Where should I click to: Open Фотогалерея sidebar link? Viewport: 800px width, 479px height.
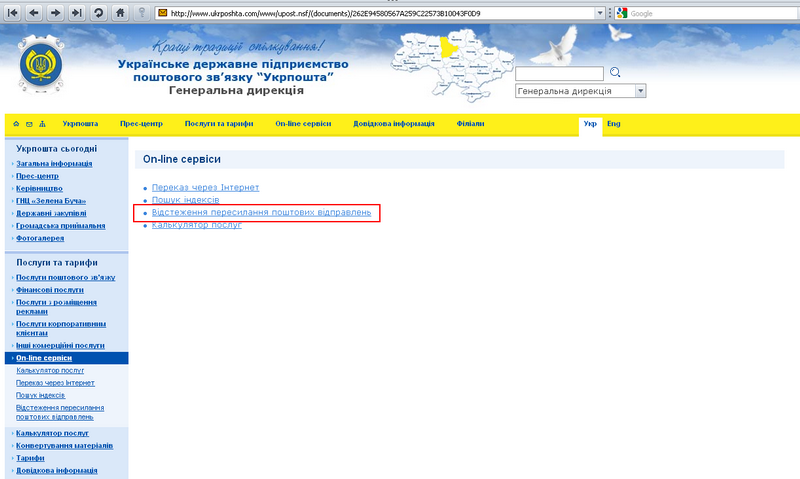pyautogui.click(x=40, y=238)
